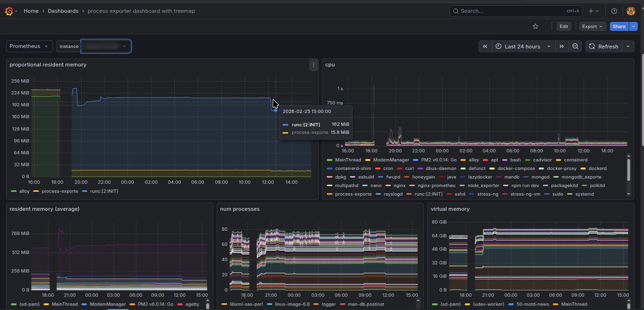This screenshot has width=644, height=310.
Task: Shift time range backward with double-left arrows
Action: click(485, 46)
